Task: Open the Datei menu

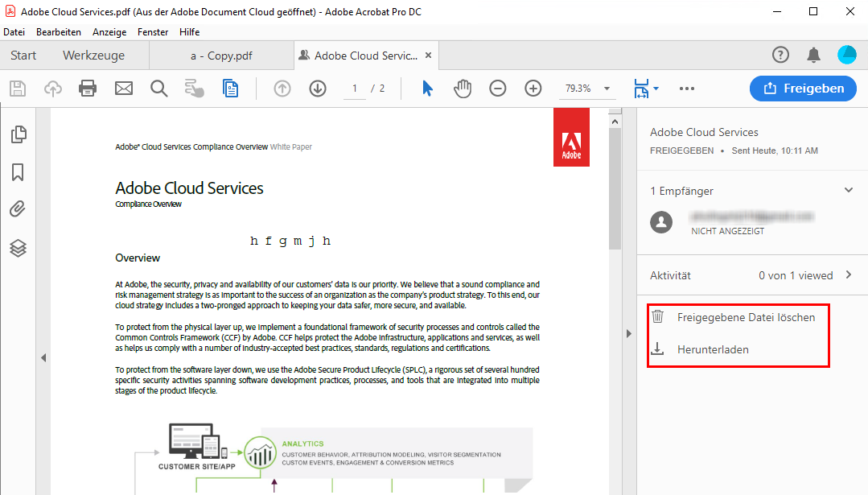Action: point(14,32)
